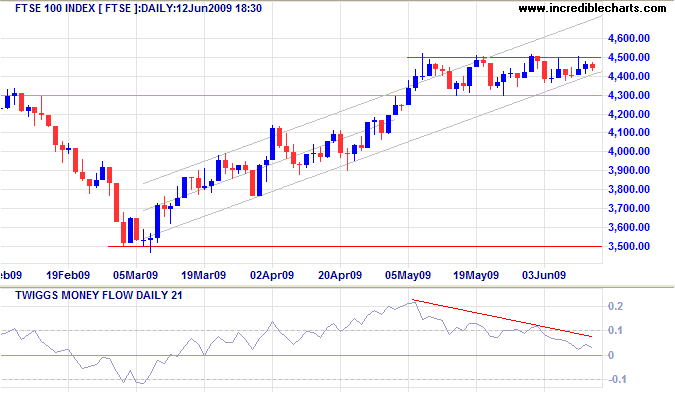Image resolution: width=675 pixels, height=395 pixels.
Task: Click the 3,600.00 price axis label
Action: pyautogui.click(x=629, y=227)
